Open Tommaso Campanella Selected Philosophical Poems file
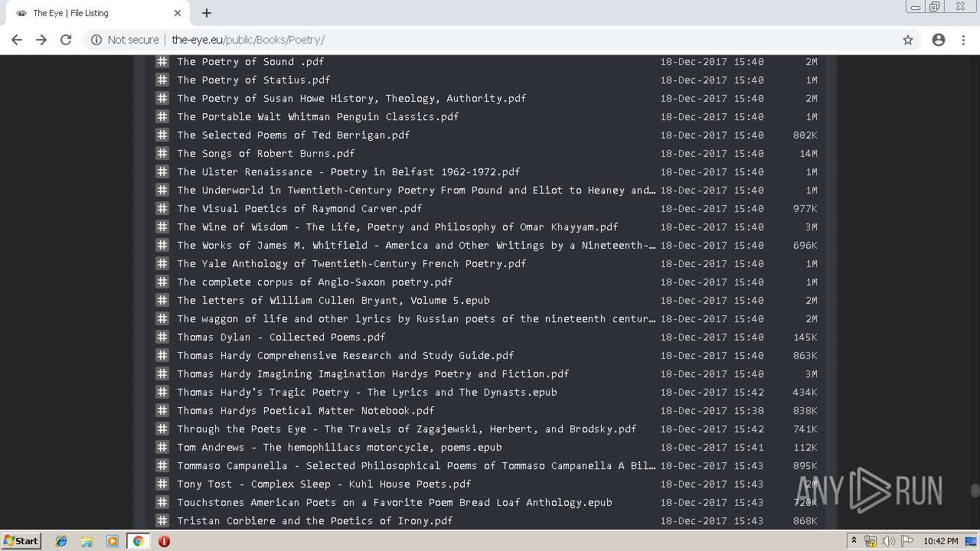This screenshot has width=980, height=551. point(416,465)
